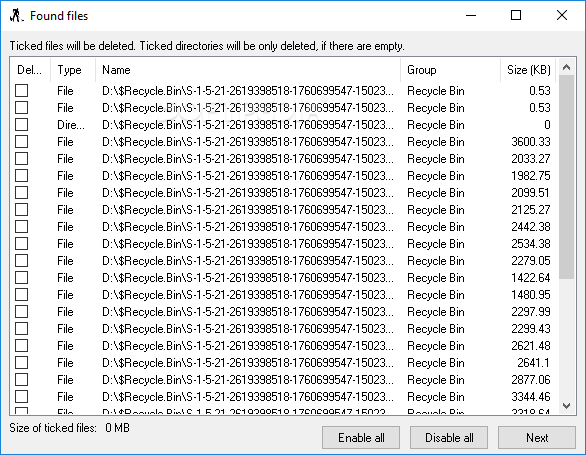Maximize the Found files window

pyautogui.click(x=516, y=15)
